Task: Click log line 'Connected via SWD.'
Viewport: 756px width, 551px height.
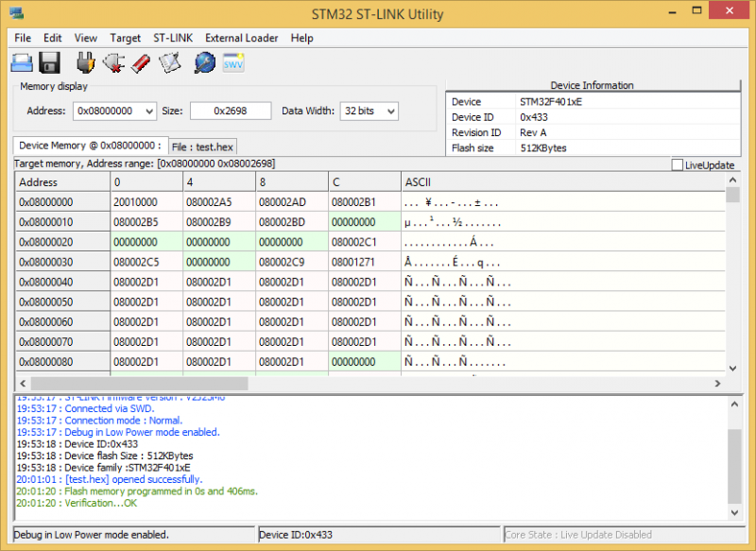Action: point(85,409)
